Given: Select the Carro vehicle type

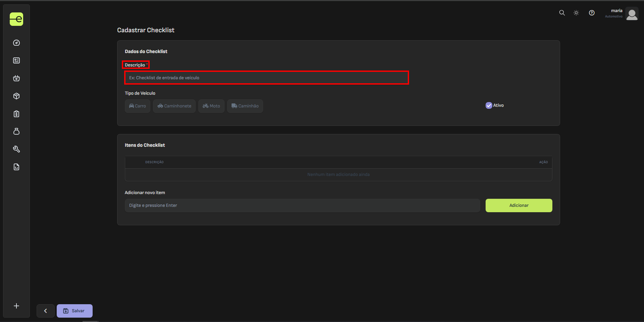Looking at the screenshot, I should tap(138, 106).
